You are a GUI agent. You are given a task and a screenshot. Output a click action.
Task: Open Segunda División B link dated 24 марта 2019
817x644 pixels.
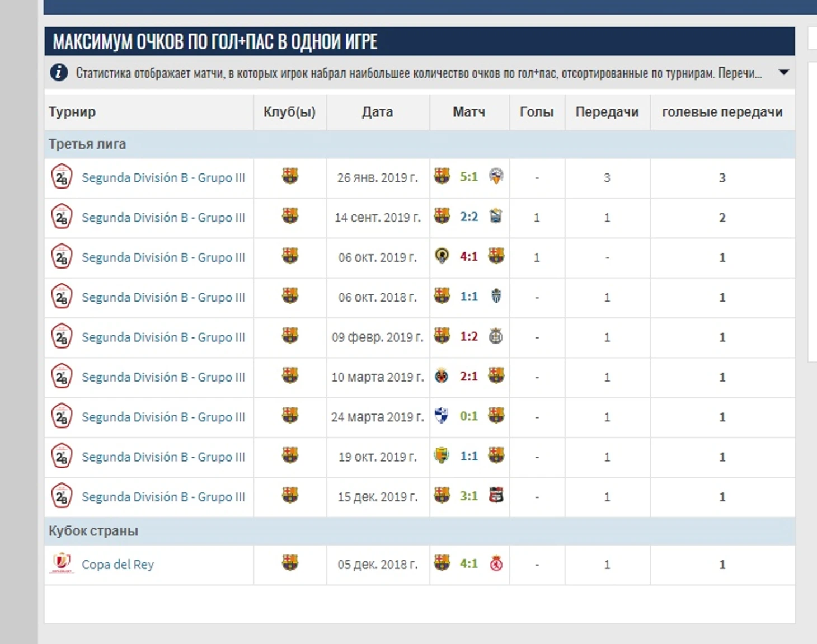pos(163,417)
